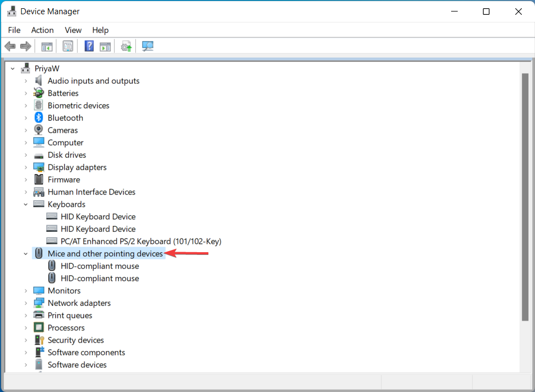Select the Software devices label
Screen dimensions: 535x392
pos(77,365)
